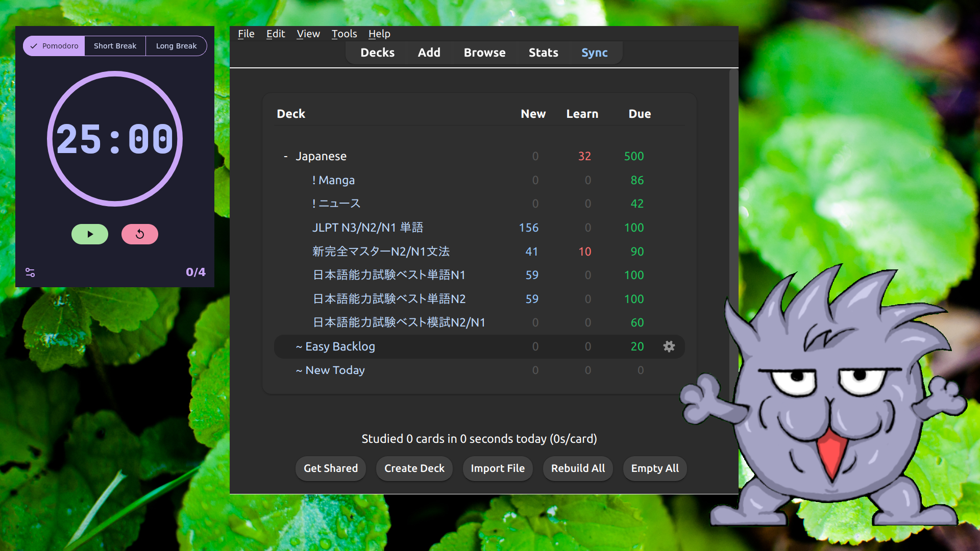Go to the Decks tab
Image resolution: width=980 pixels, height=551 pixels.
pos(378,53)
